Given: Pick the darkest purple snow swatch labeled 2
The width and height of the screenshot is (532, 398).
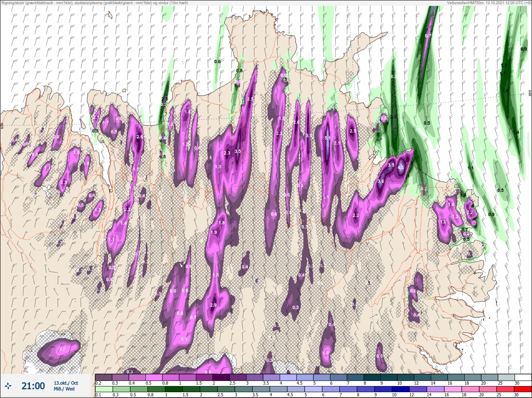Looking at the screenshot, I should [x=221, y=378].
